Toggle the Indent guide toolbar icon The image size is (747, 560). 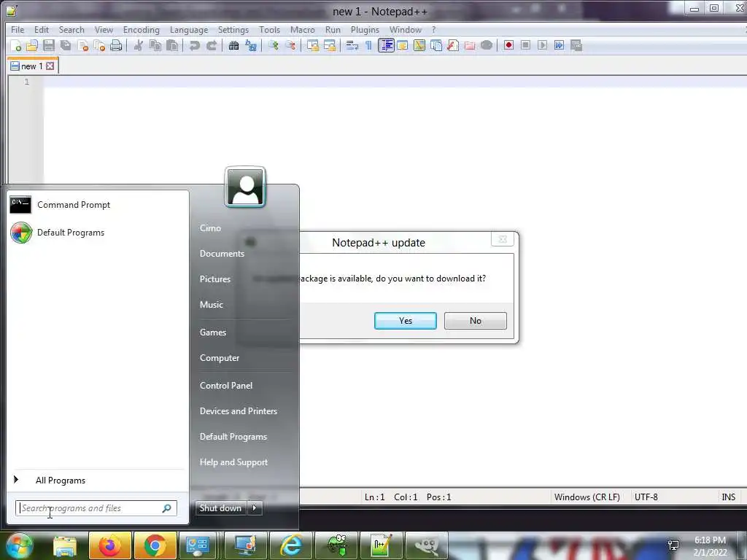[386, 46]
